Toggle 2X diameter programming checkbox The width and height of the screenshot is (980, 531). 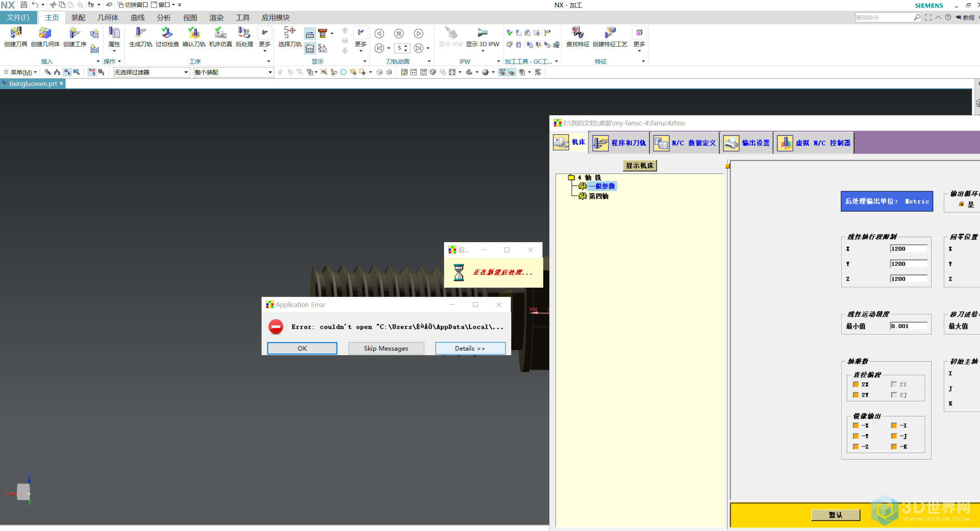click(856, 384)
